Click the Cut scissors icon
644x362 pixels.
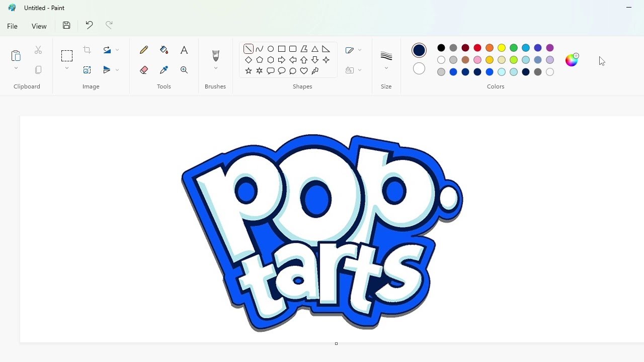coord(38,50)
